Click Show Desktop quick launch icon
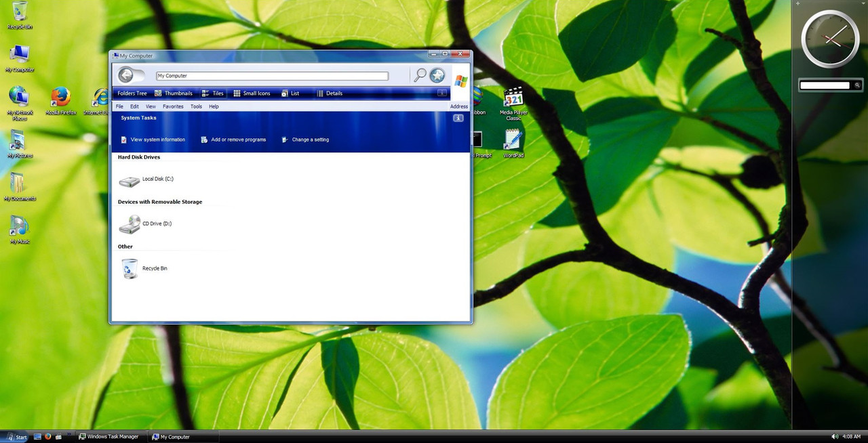868x443 pixels. coord(37,437)
